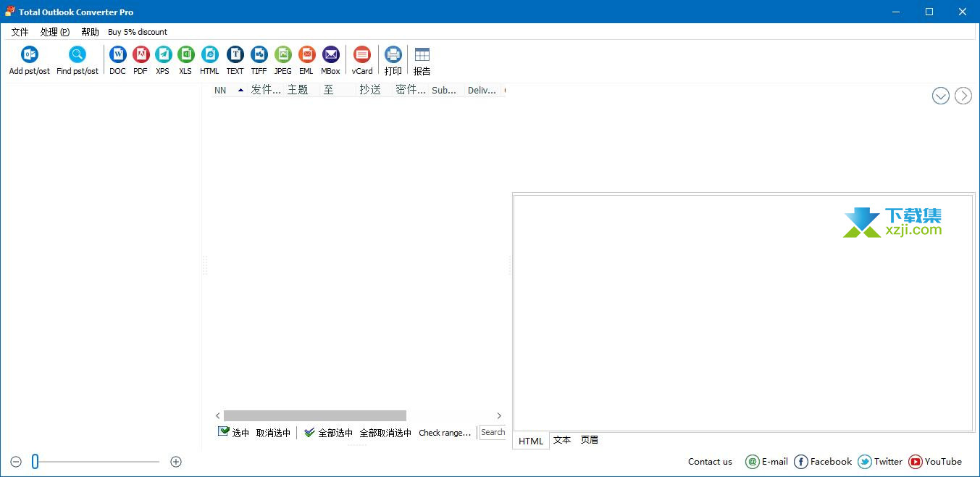Viewport: 980px width, 477px height.
Task: Select the JPEG conversion icon
Action: pyautogui.click(x=282, y=60)
